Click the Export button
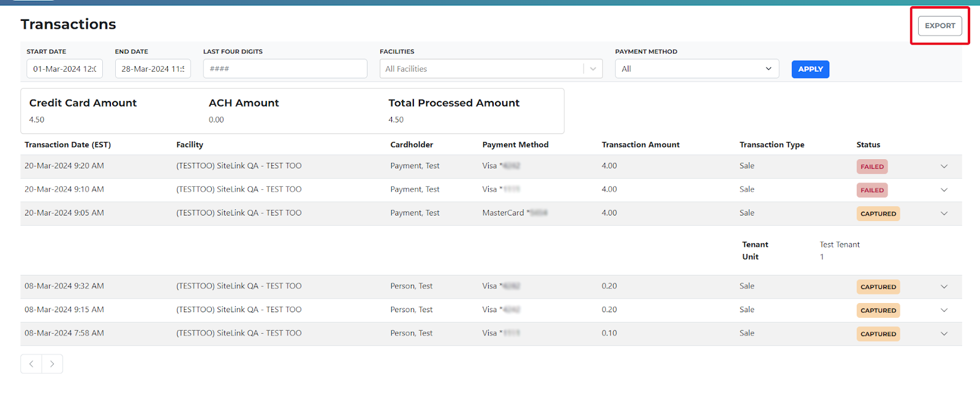This screenshot has height=412, width=980. (940, 26)
